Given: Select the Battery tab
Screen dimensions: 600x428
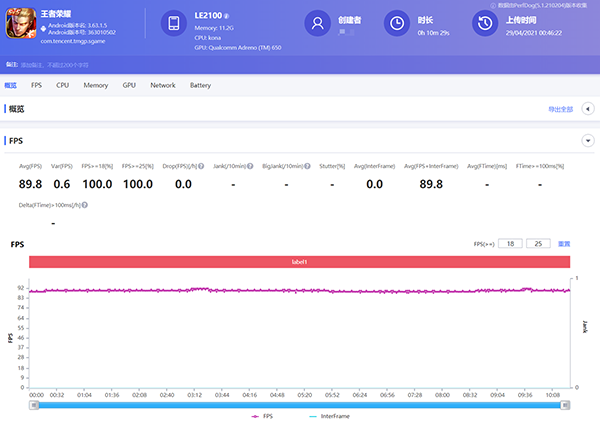Looking at the screenshot, I should coord(200,86).
